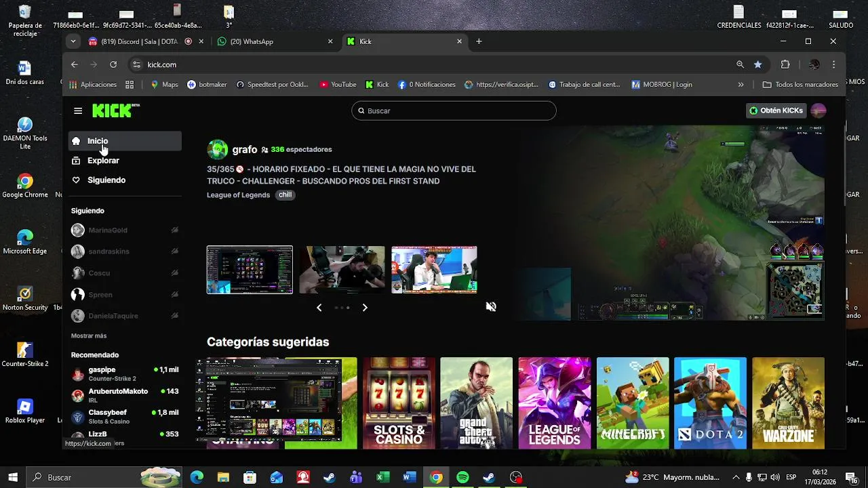This screenshot has height=488, width=868.
Task: Open followed channel Spreen
Action: click(x=125, y=295)
